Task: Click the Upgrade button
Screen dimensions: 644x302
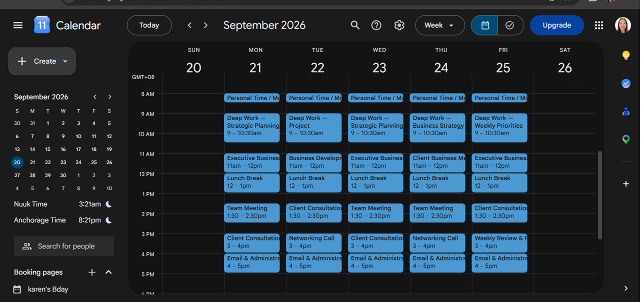Action: tap(556, 25)
